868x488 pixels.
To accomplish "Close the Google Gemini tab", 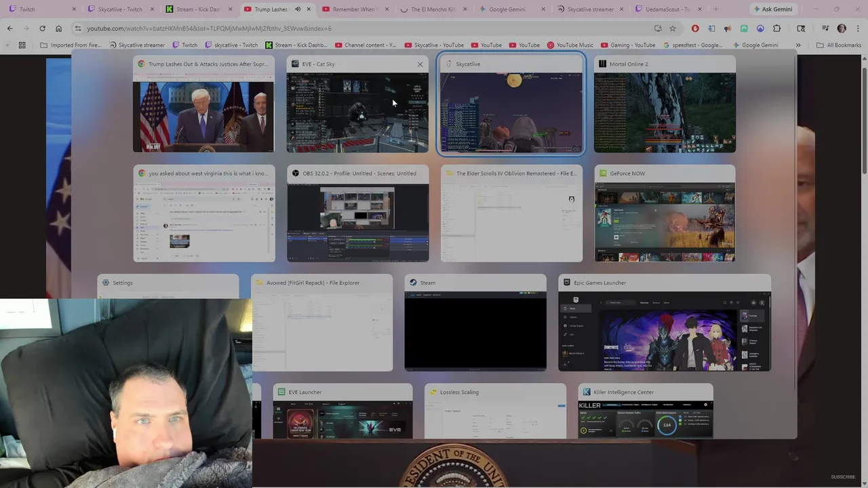I will tap(543, 9).
